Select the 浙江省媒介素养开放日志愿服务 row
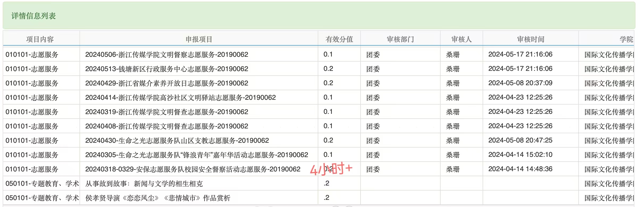 [x=166, y=83]
